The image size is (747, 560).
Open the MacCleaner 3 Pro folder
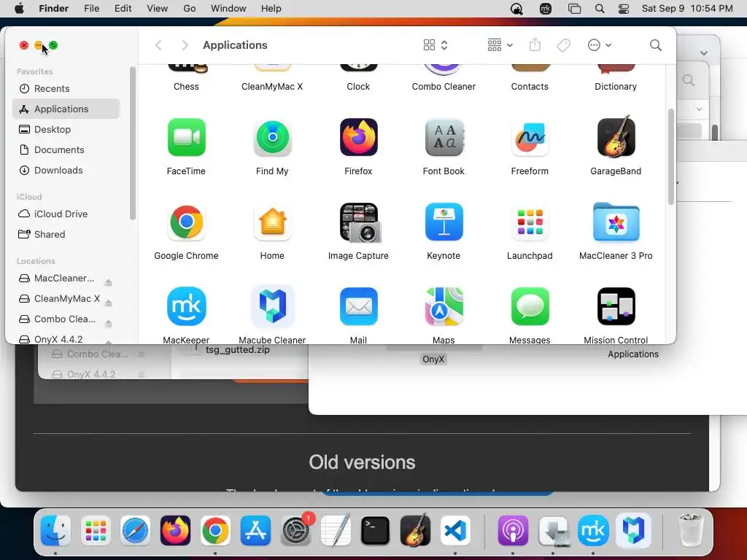click(616, 222)
